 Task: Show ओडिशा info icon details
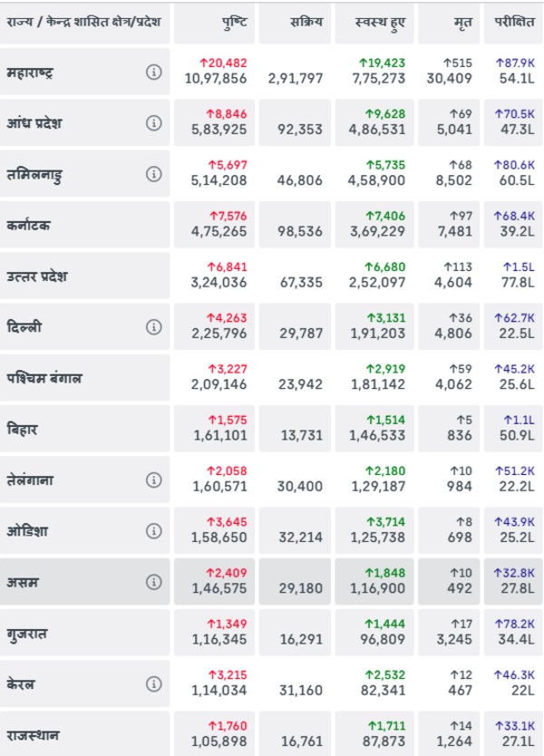point(153,530)
